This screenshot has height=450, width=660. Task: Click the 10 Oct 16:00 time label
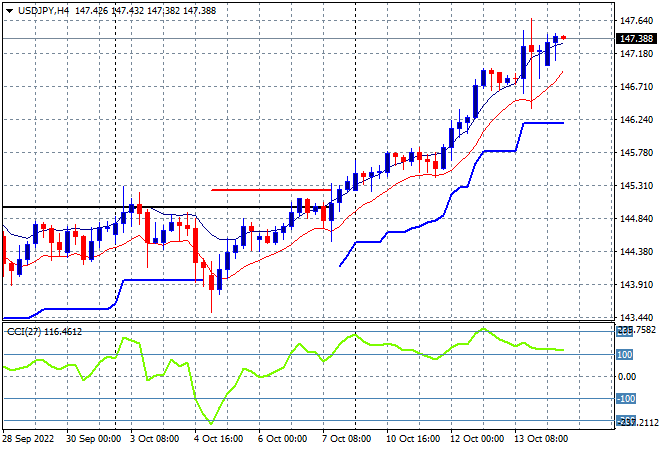[x=413, y=439]
